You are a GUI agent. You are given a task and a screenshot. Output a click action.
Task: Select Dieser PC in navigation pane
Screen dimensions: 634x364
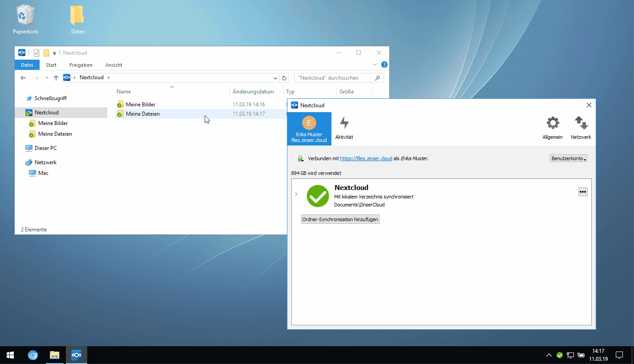(46, 148)
